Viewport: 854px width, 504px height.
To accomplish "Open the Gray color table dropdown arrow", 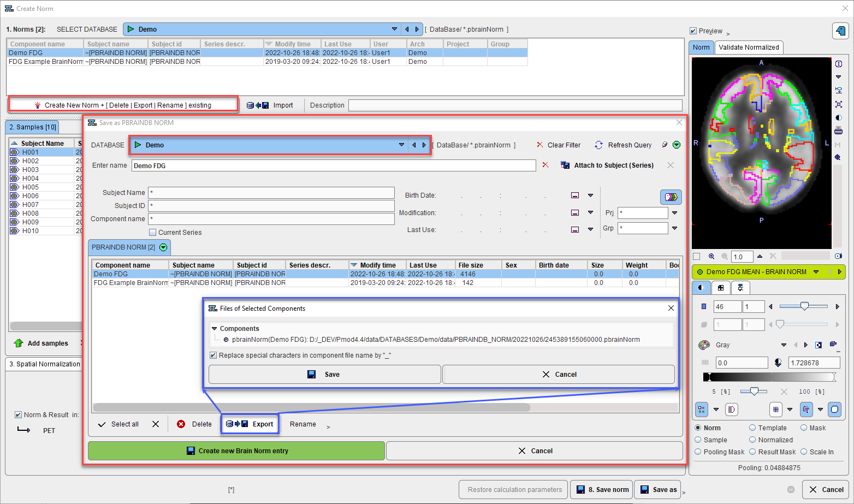I will 784,345.
